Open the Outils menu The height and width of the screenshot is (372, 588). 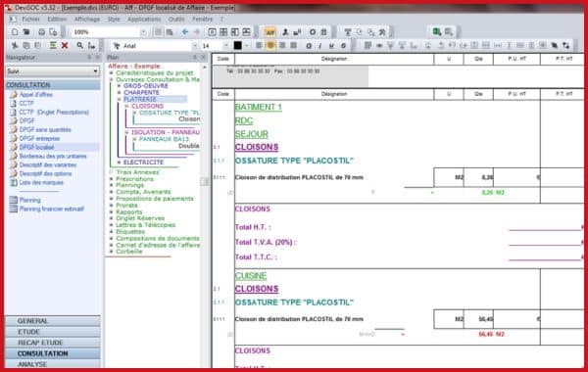[176, 19]
